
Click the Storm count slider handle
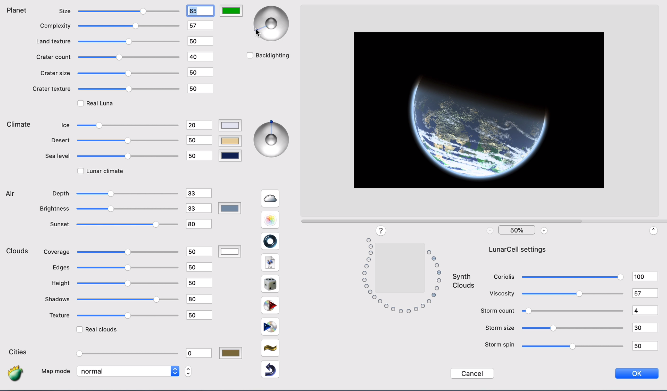pos(528,311)
